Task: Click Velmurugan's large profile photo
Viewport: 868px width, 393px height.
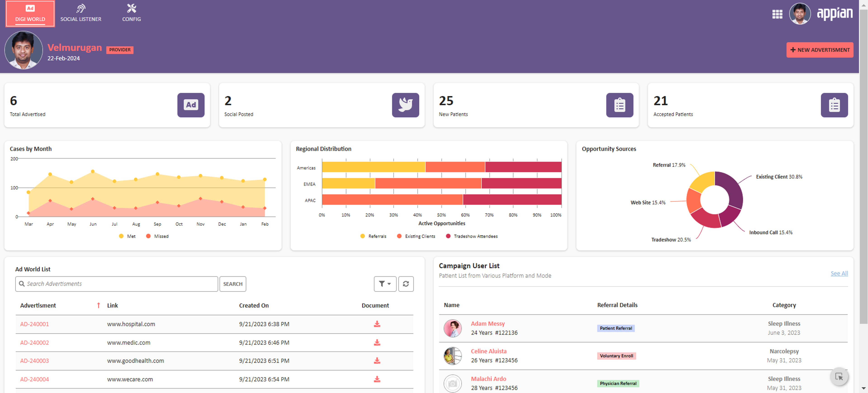Action: [24, 50]
